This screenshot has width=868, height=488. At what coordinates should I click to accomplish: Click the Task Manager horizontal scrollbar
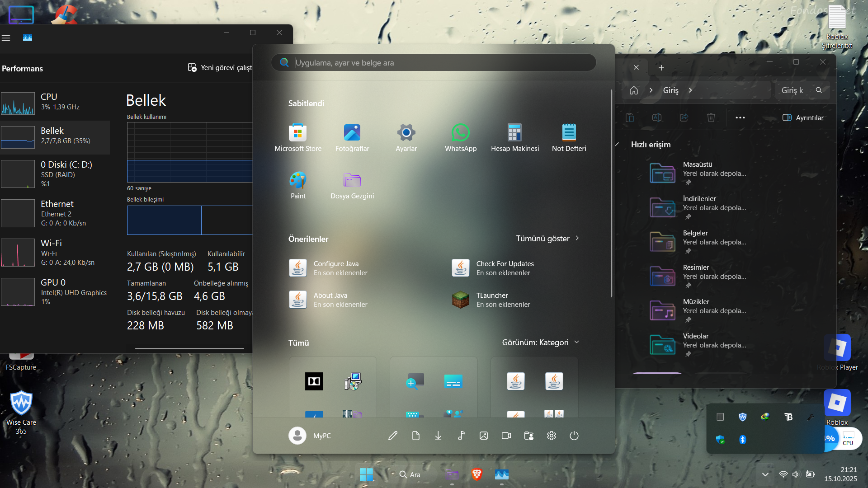coord(189,348)
